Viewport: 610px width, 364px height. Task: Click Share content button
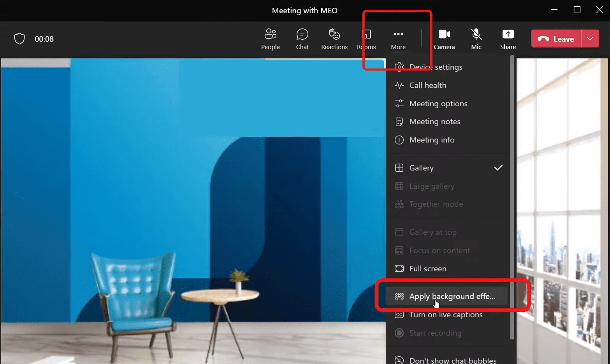point(508,39)
